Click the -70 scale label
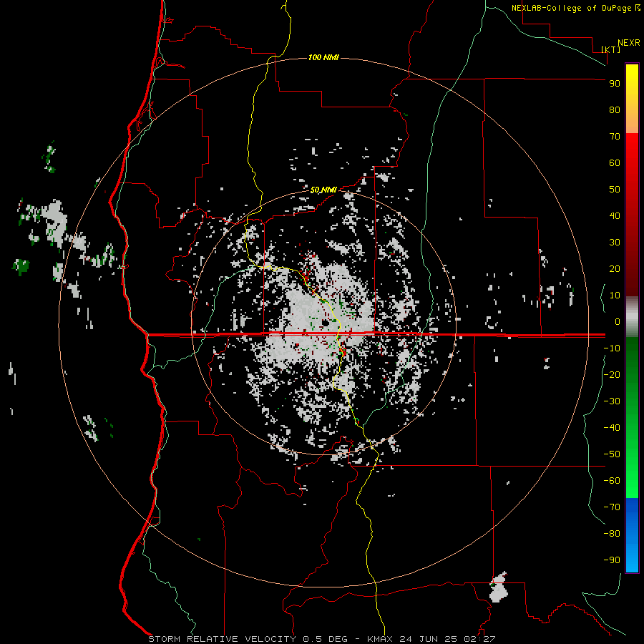 pos(612,507)
